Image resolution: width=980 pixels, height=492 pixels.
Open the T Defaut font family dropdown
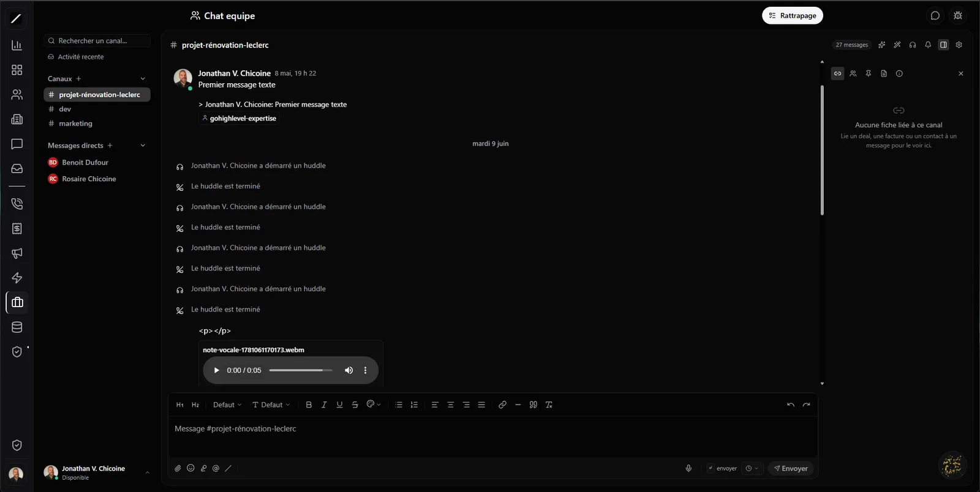[x=271, y=405]
